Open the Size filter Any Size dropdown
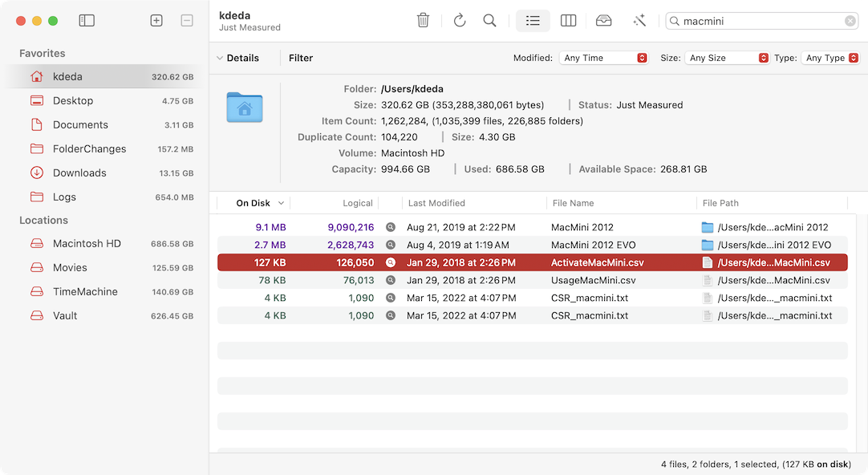868x475 pixels. (727, 58)
